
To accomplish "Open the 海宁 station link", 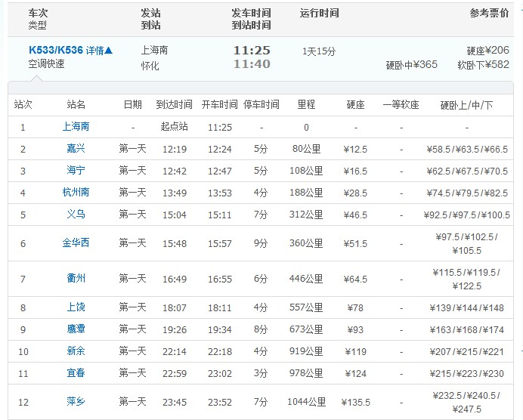I will pos(76,171).
